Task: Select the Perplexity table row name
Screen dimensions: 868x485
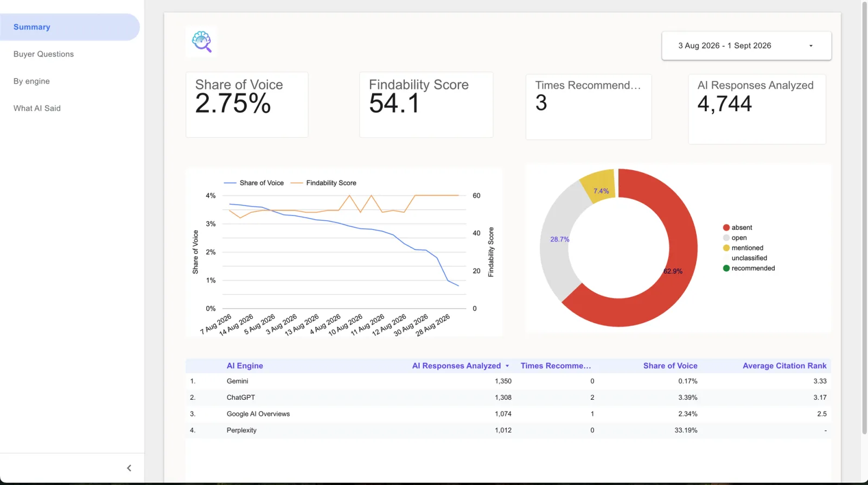Action: pyautogui.click(x=241, y=430)
